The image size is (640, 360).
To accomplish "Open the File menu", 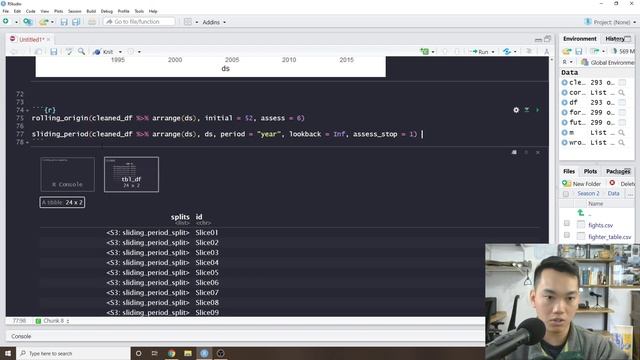I will (6, 11).
